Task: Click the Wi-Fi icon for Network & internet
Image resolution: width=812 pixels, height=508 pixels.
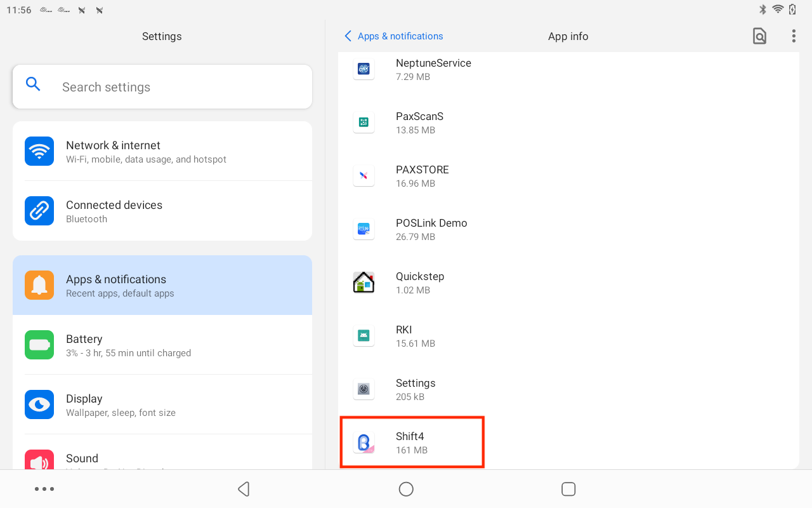Action: pyautogui.click(x=39, y=151)
